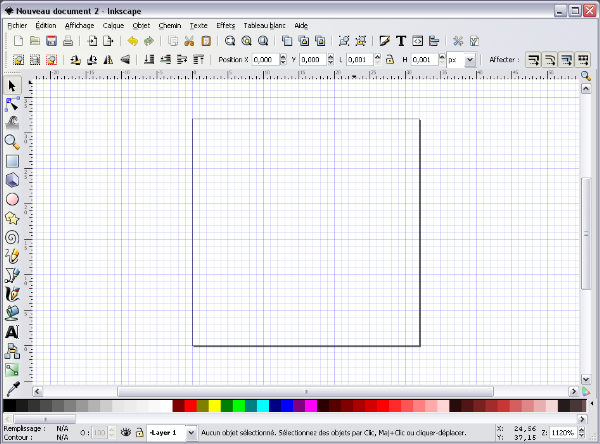Viewport: 600px width, 444px height.
Task: Open a file with folder icon
Action: (35, 41)
